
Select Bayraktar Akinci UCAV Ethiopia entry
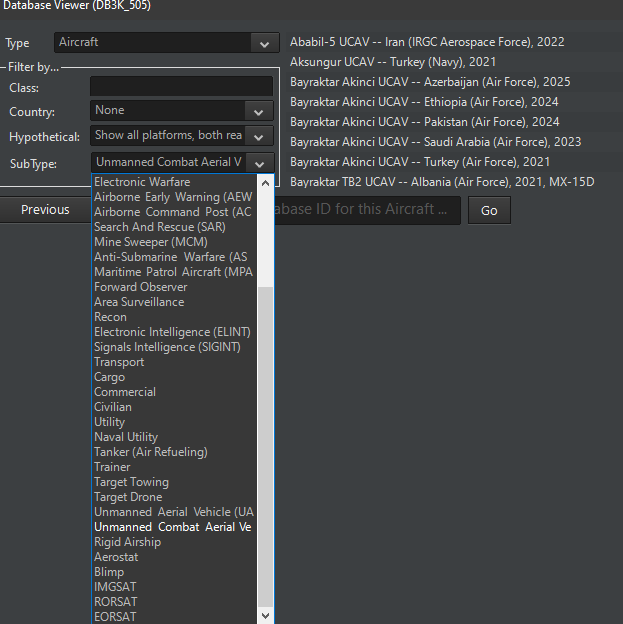[x=454, y=102]
